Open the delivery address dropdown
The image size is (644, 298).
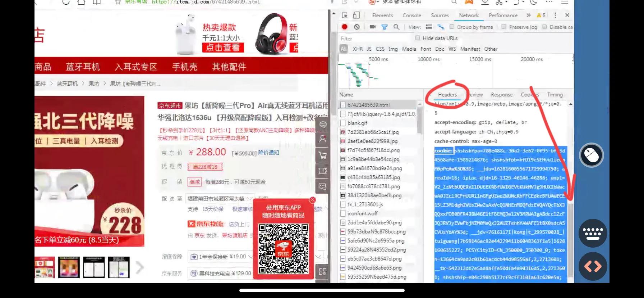click(220, 198)
